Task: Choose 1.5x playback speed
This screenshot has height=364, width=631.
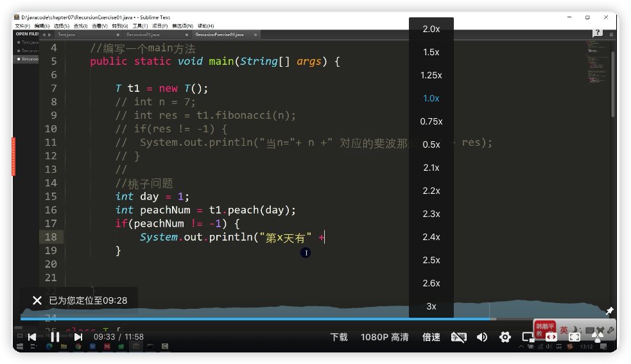Action: point(431,52)
